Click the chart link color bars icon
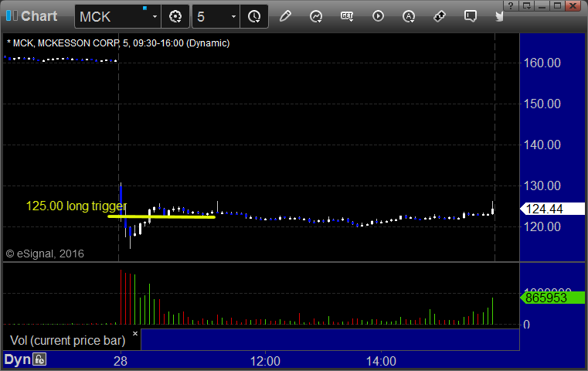This screenshot has width=588, height=371. click(x=12, y=15)
